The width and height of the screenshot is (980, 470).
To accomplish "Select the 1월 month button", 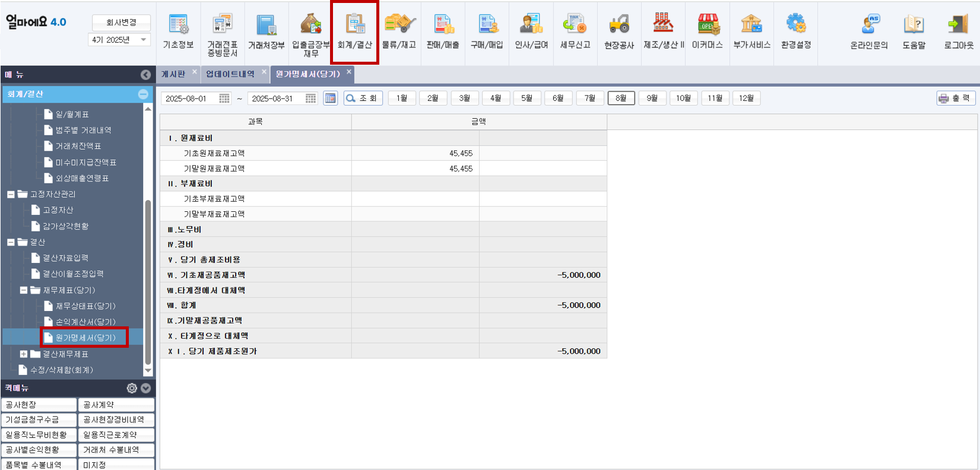I will point(402,99).
